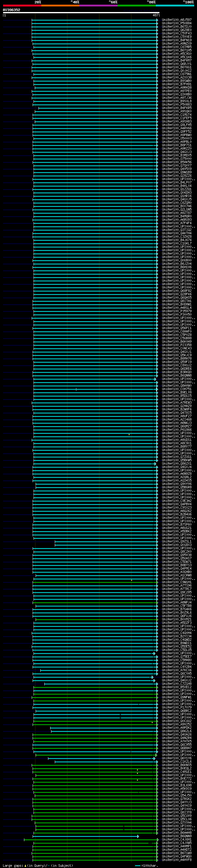
Task: Select hit label UniRef100_A4HYF8
Action: coord(176,860)
